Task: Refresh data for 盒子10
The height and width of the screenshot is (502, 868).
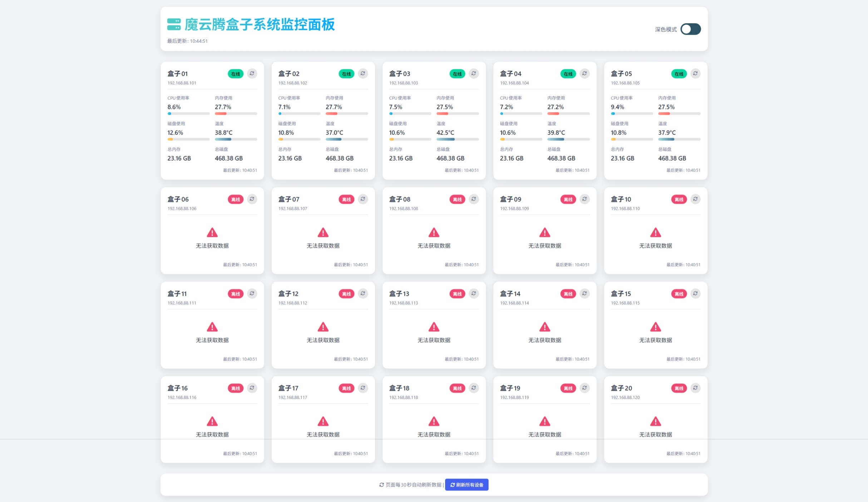Action: tap(695, 199)
